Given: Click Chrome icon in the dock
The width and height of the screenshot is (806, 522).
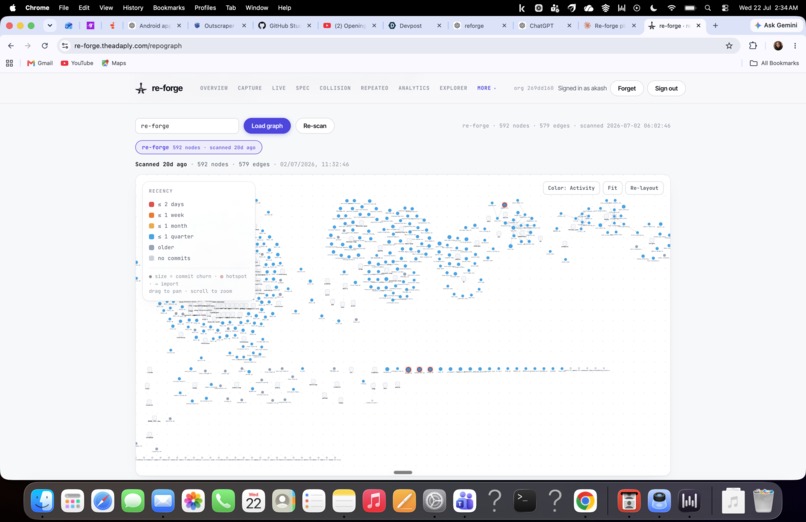Looking at the screenshot, I should point(585,500).
